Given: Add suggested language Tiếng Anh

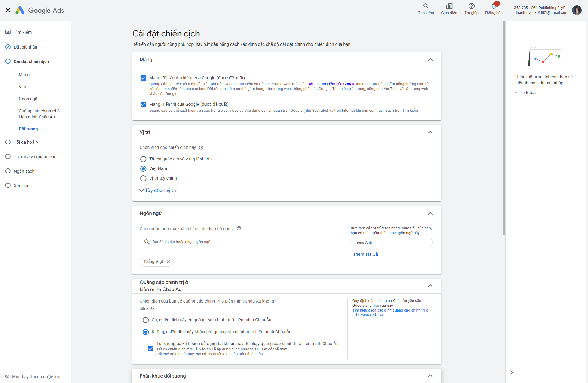Looking at the screenshot, I should tap(391, 243).
